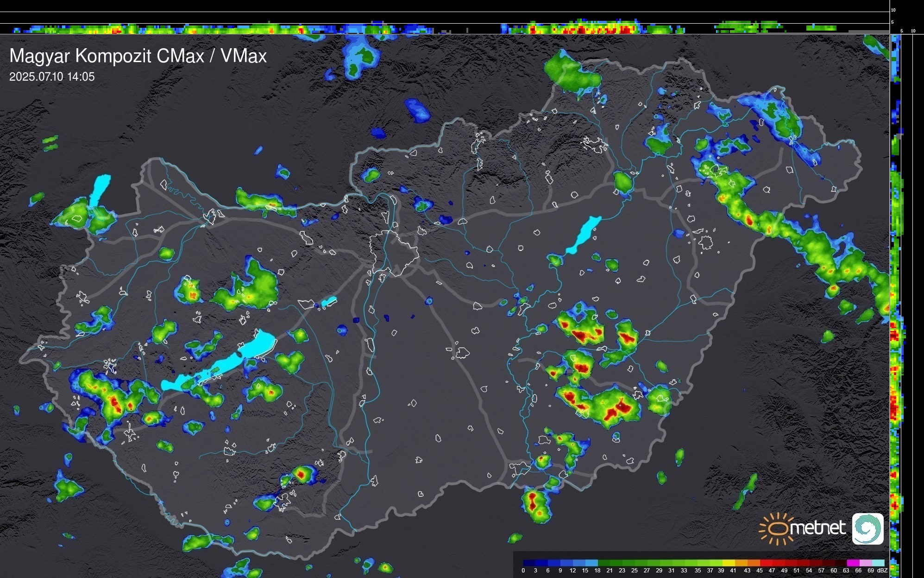Click the Magyar Kompozit CMax / VMax title
This screenshot has height=578, width=924.
tap(138, 56)
